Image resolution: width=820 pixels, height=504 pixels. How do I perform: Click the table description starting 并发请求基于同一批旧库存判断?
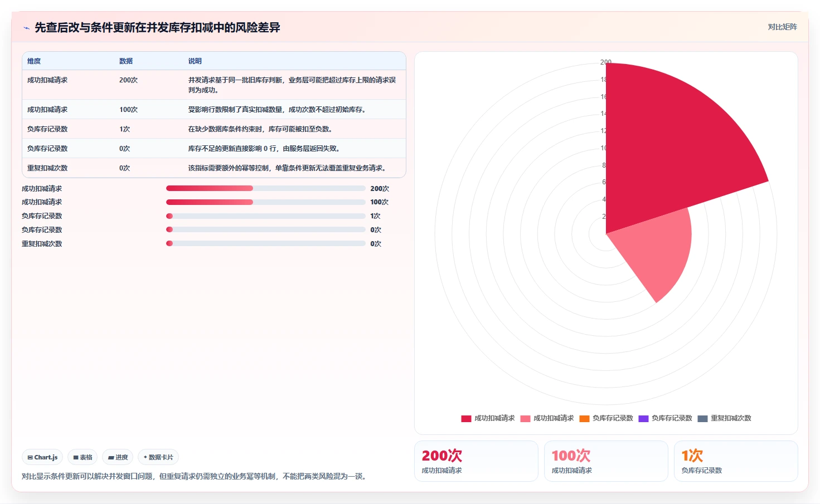(292, 85)
